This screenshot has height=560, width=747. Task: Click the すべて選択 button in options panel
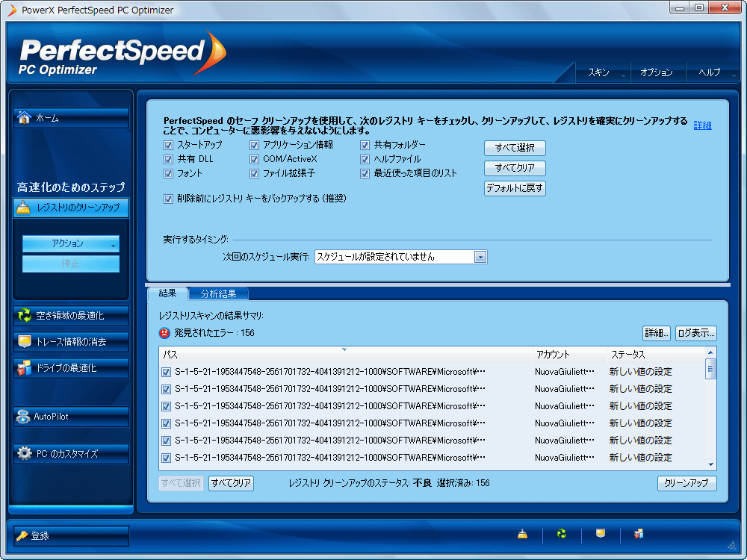click(515, 148)
